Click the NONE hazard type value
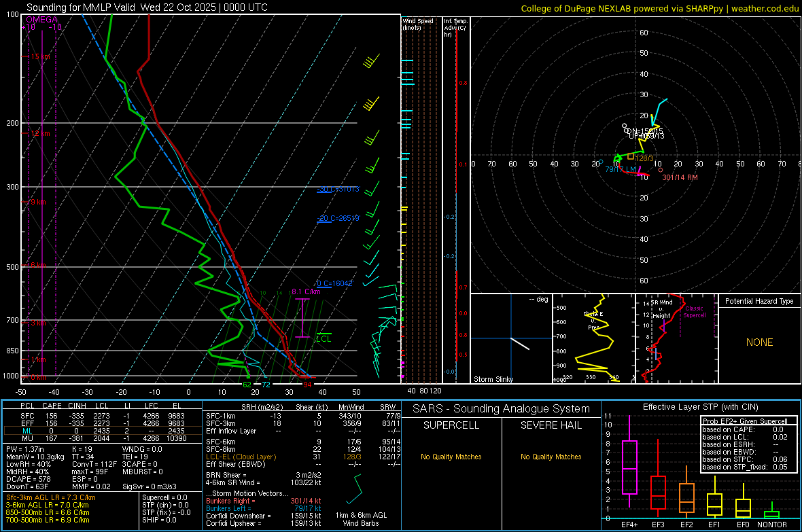Viewport: 802px width, 532px height. 759,342
